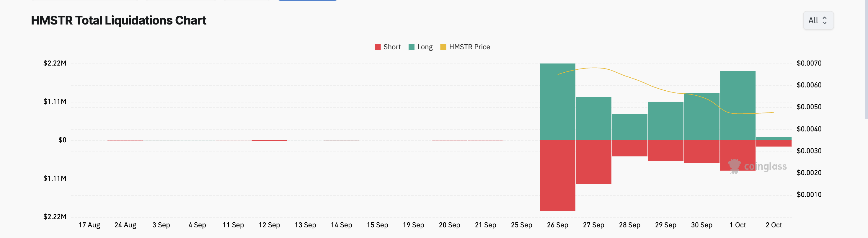Click the 30 Sep x-axis date label
Viewport: 868px width, 238px height.
(701, 225)
